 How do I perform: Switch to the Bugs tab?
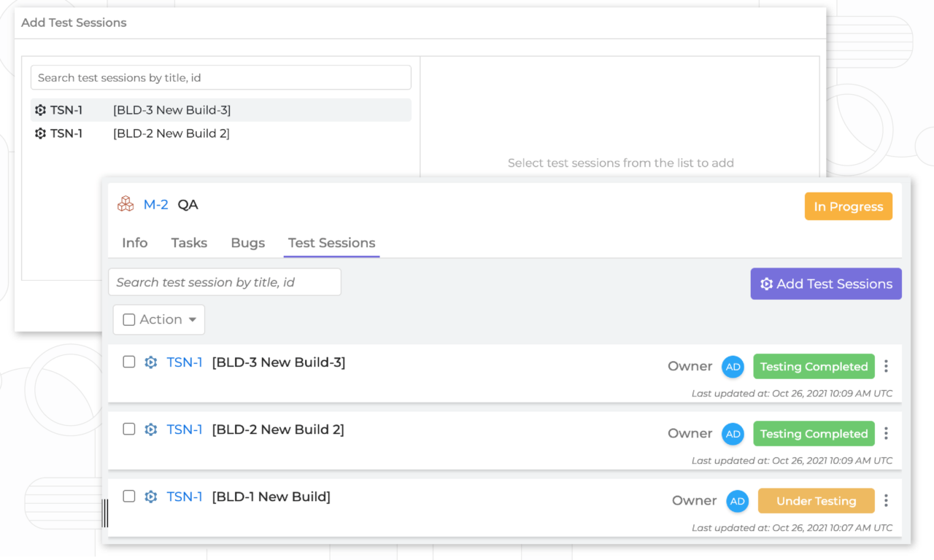tap(247, 243)
